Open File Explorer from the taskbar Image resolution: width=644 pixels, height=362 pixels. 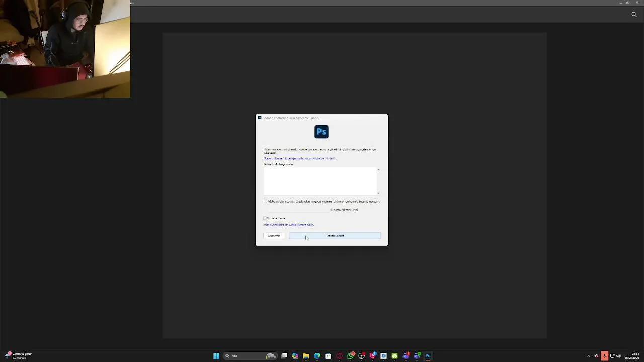(306, 356)
